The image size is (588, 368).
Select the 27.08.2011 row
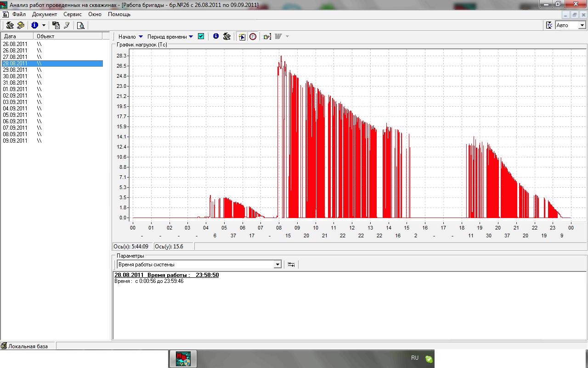52,57
